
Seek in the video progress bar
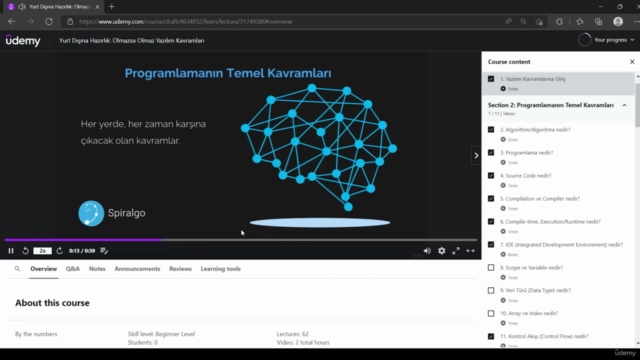pyautogui.click(x=241, y=240)
